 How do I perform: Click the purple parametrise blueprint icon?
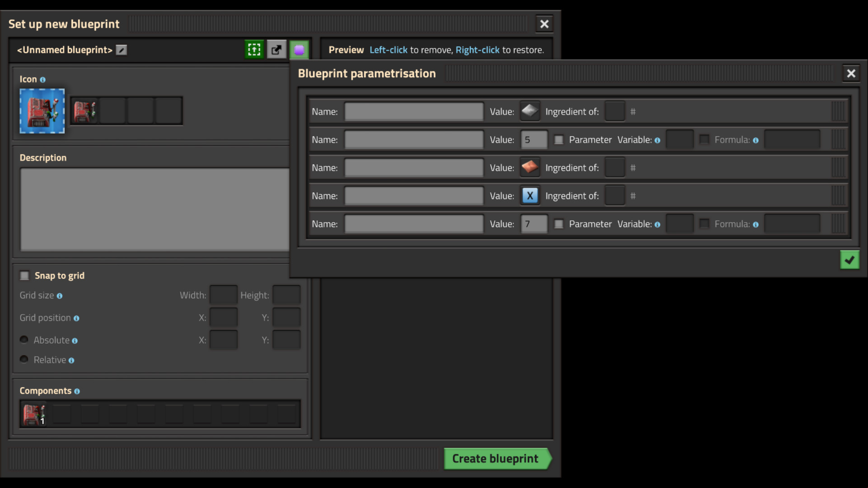[299, 50]
